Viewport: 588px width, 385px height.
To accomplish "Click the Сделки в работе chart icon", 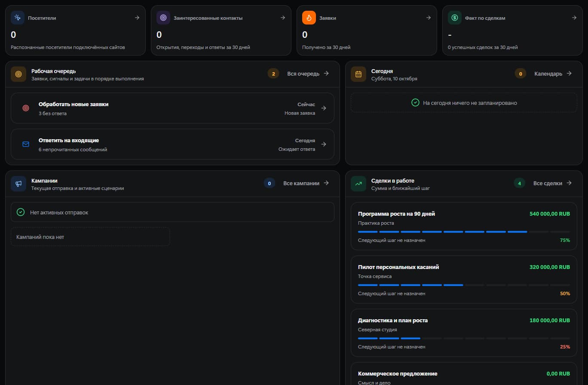I will point(358,183).
